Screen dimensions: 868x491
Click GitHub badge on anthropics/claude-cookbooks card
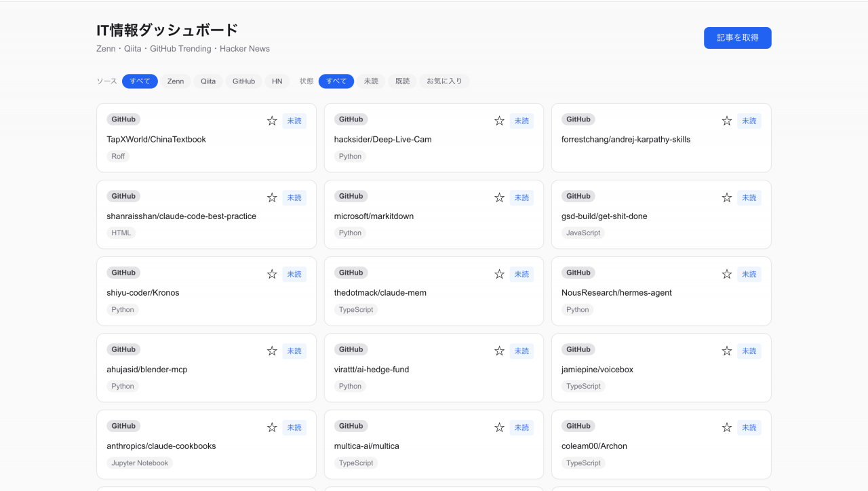pyautogui.click(x=123, y=426)
